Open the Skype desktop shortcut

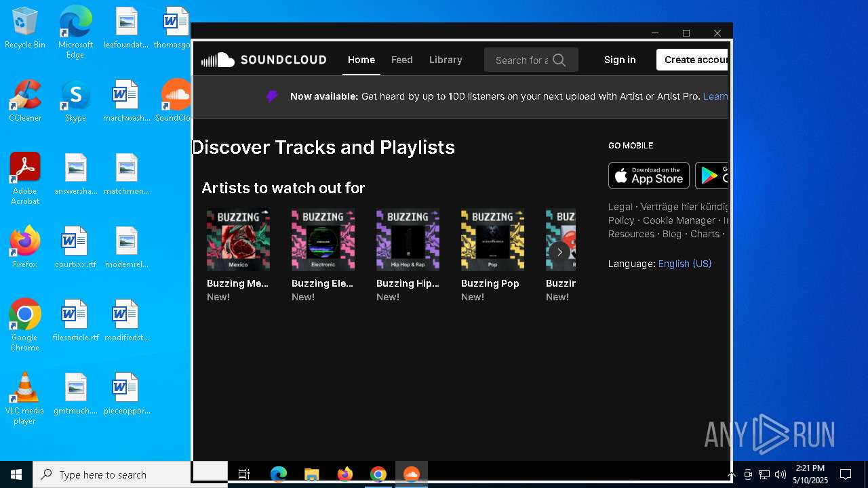75,101
